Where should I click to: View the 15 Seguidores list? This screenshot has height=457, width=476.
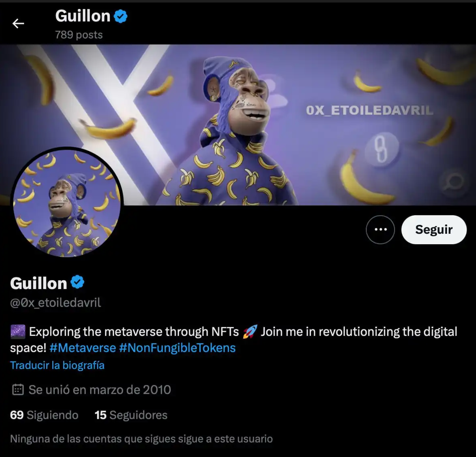pyautogui.click(x=131, y=415)
